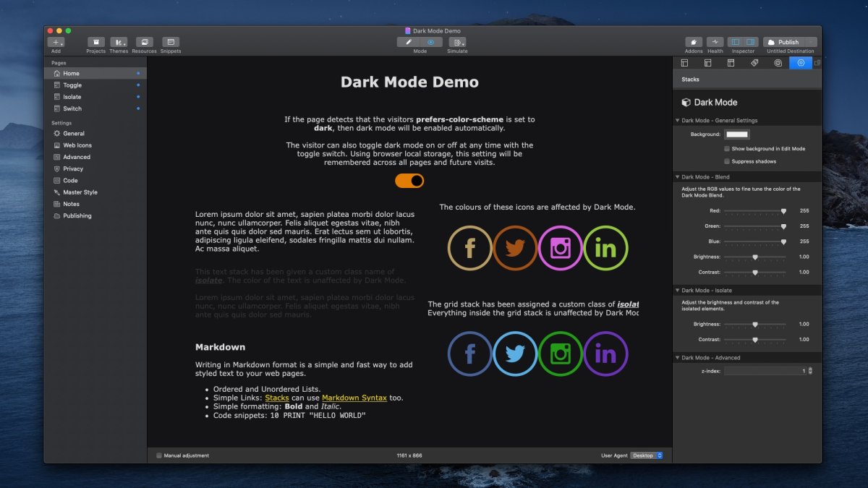Toggle the left sidebar panel button
The image size is (868, 488).
pyautogui.click(x=735, y=43)
